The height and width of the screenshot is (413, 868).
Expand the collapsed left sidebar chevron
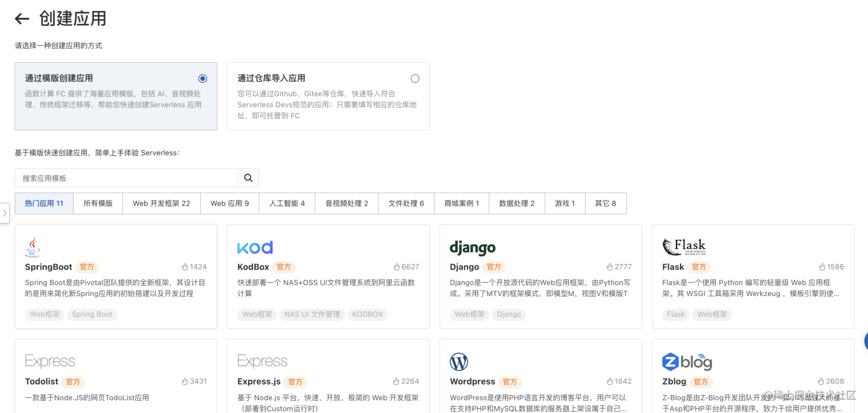pyautogui.click(x=5, y=213)
